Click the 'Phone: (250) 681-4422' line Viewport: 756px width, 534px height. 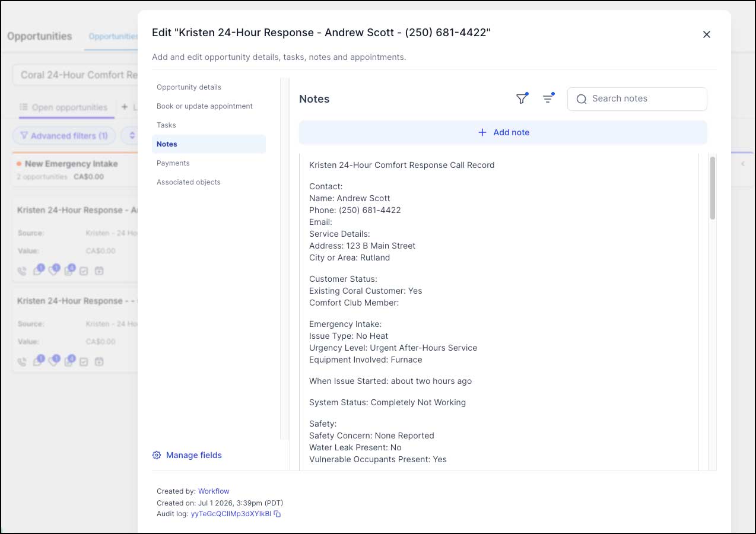tap(355, 210)
